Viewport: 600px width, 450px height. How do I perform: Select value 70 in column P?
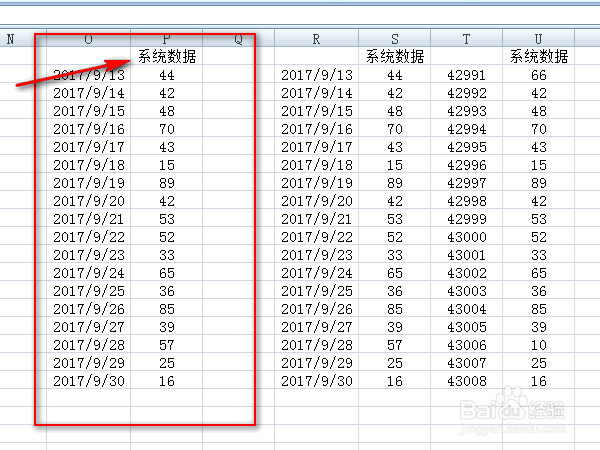tap(167, 129)
